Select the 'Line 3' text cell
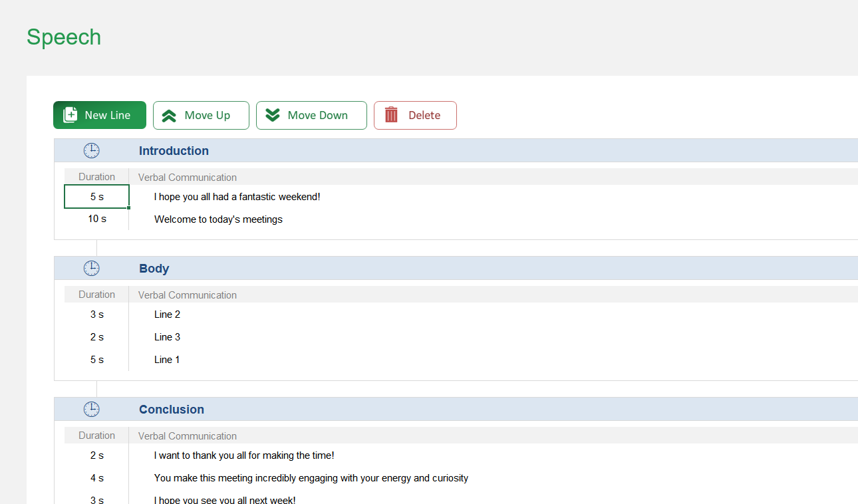The image size is (858, 504). coord(167,337)
